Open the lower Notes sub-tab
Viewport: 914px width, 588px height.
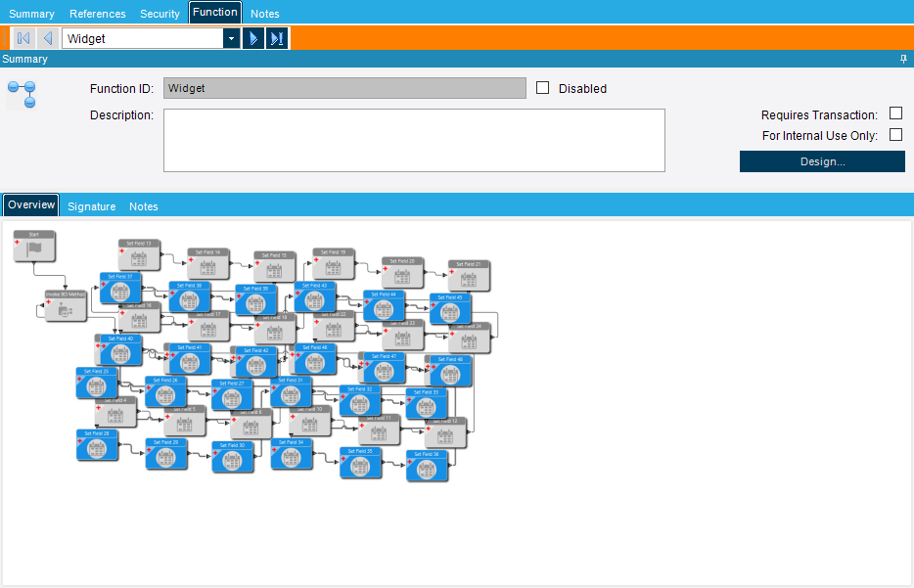144,206
